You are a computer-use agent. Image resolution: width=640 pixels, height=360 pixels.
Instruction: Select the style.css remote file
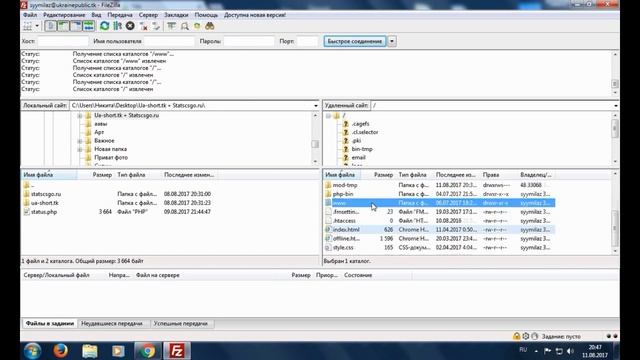click(x=343, y=248)
